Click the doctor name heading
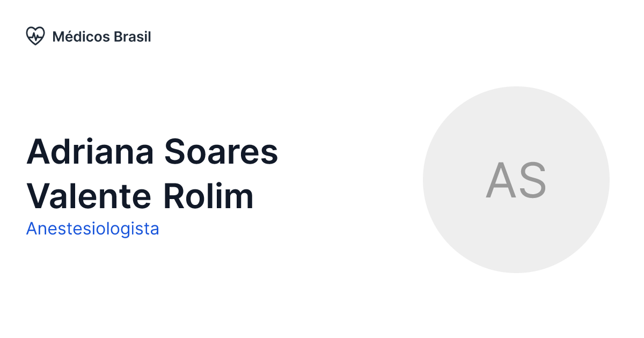644x338 pixels. pyautogui.click(x=152, y=174)
